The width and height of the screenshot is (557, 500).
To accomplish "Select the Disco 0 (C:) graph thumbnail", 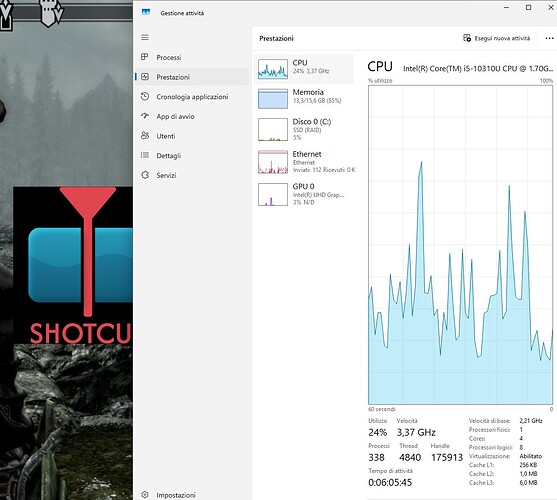I will coord(273,130).
